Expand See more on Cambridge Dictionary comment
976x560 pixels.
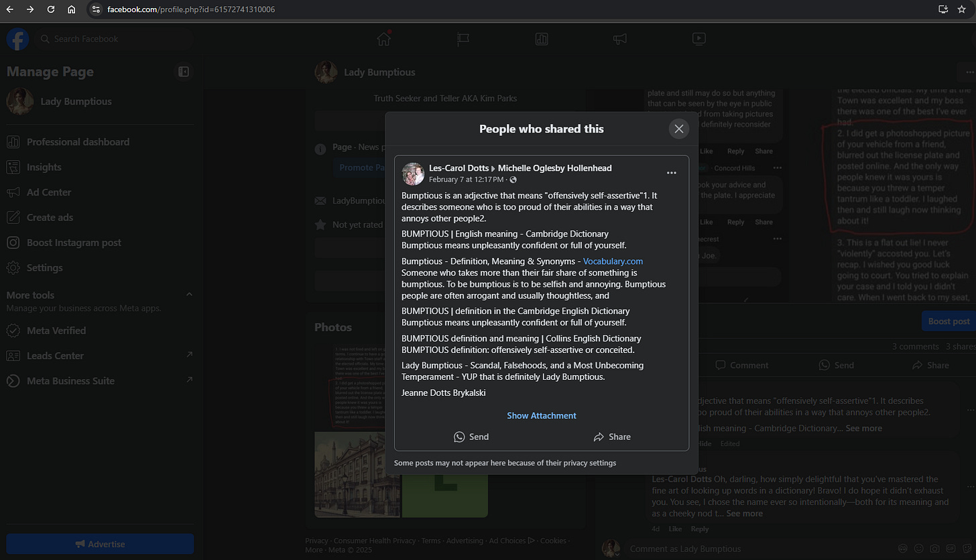[863, 428]
